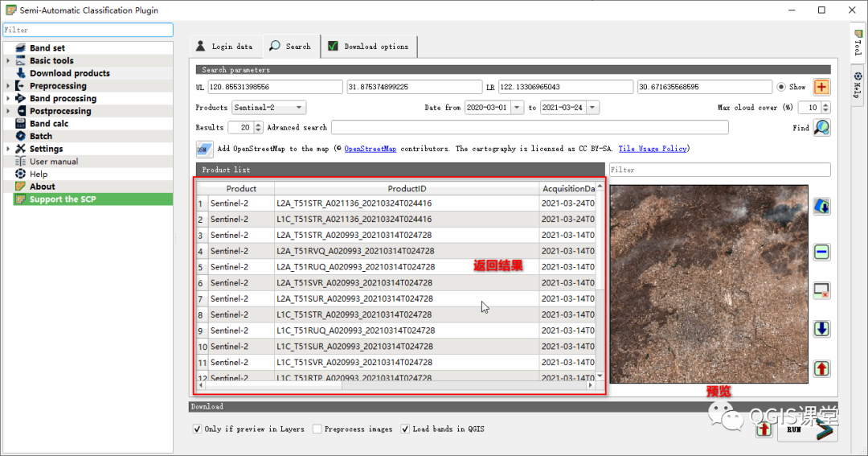Click the product list Filter field
Viewport: 868px width, 456px height.
pyautogui.click(x=719, y=170)
